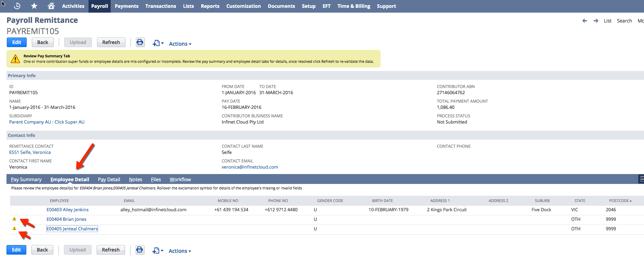Open subsidiary Parent Company AU : Click Super AU

tap(47, 122)
